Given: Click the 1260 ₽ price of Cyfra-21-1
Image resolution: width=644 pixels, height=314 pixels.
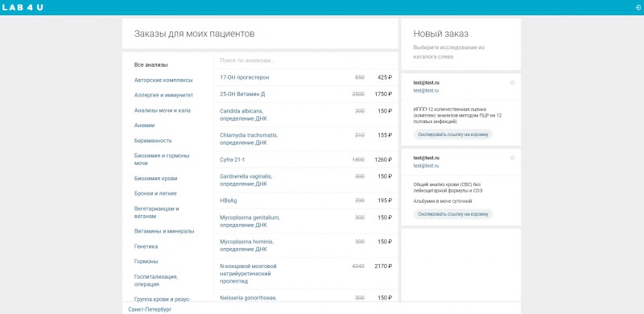Looking at the screenshot, I should [383, 159].
